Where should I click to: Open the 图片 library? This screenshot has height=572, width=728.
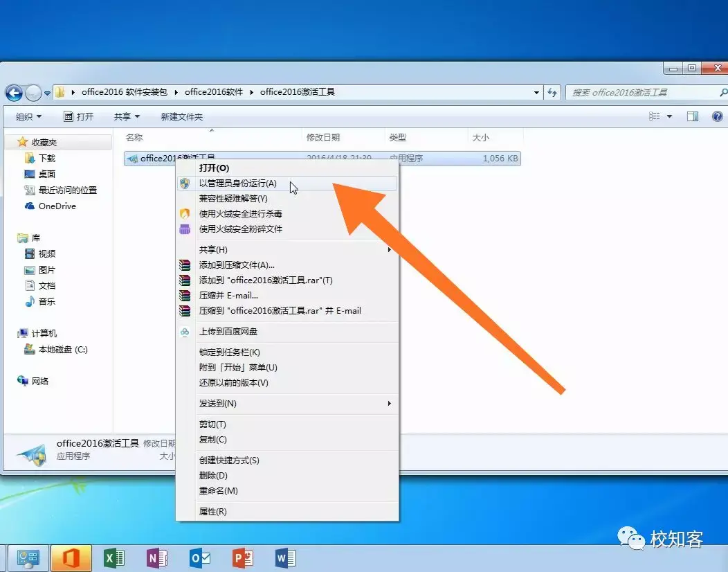point(40,270)
